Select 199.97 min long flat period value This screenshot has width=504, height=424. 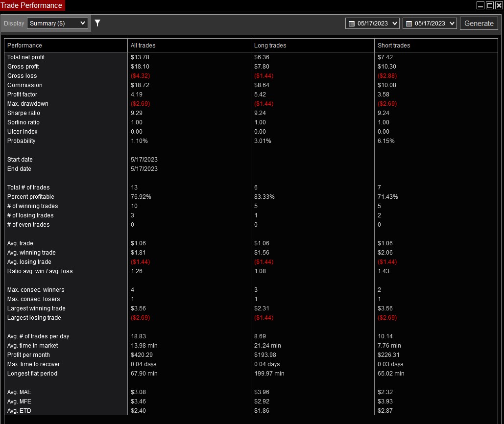click(269, 374)
